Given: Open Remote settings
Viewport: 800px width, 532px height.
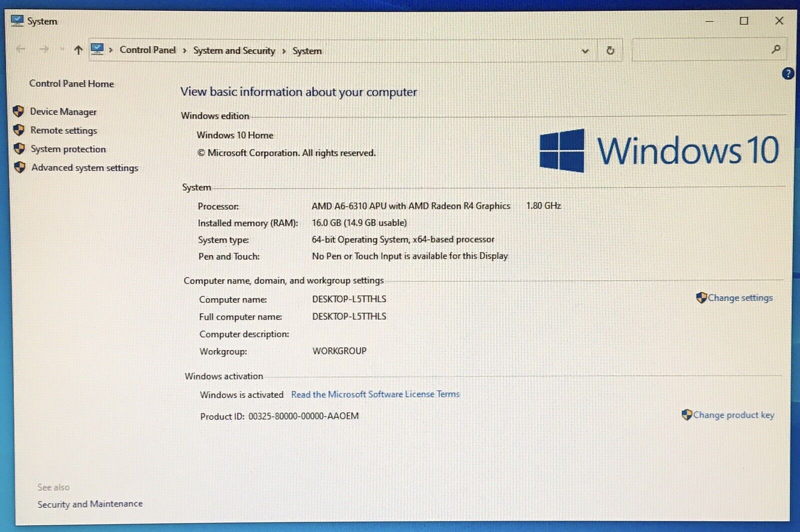Looking at the screenshot, I should tap(63, 130).
